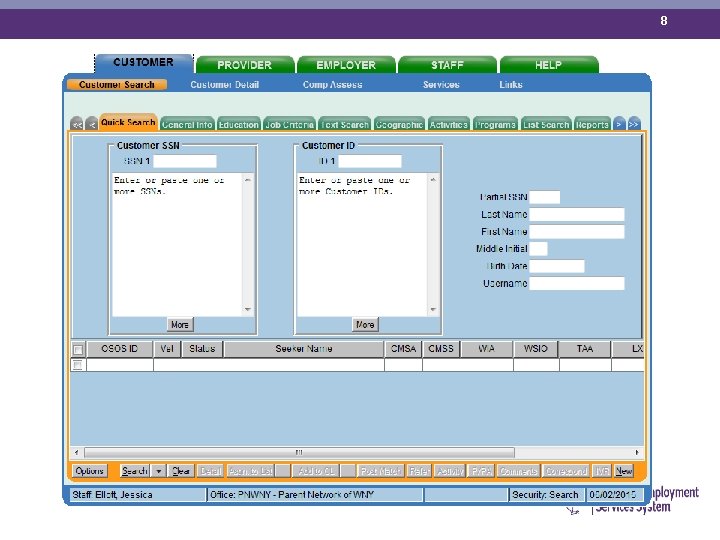Click the single-right arrow tab scroller
The width and height of the screenshot is (720, 540).
[x=619, y=124]
